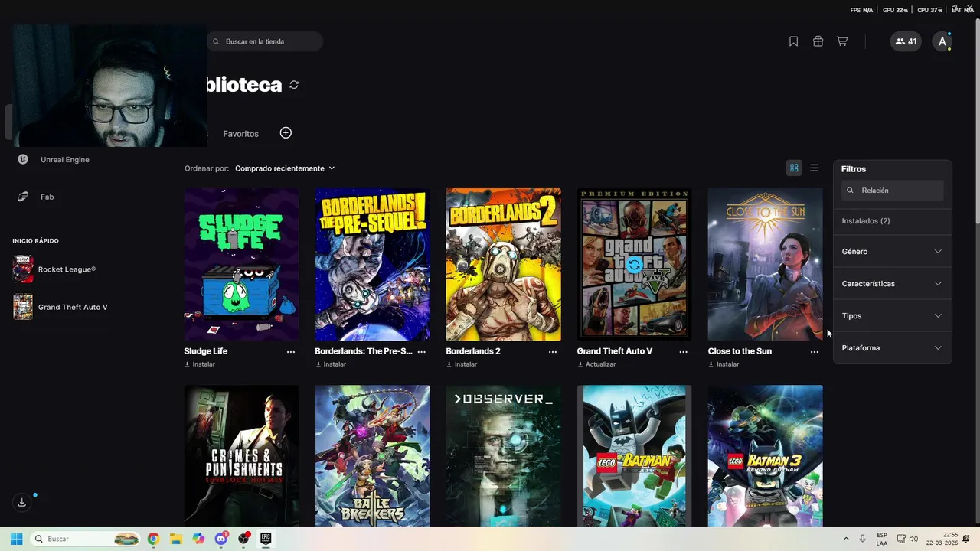Click the ESP LAA language indicator
This screenshot has width=980, height=551.
tap(882, 539)
